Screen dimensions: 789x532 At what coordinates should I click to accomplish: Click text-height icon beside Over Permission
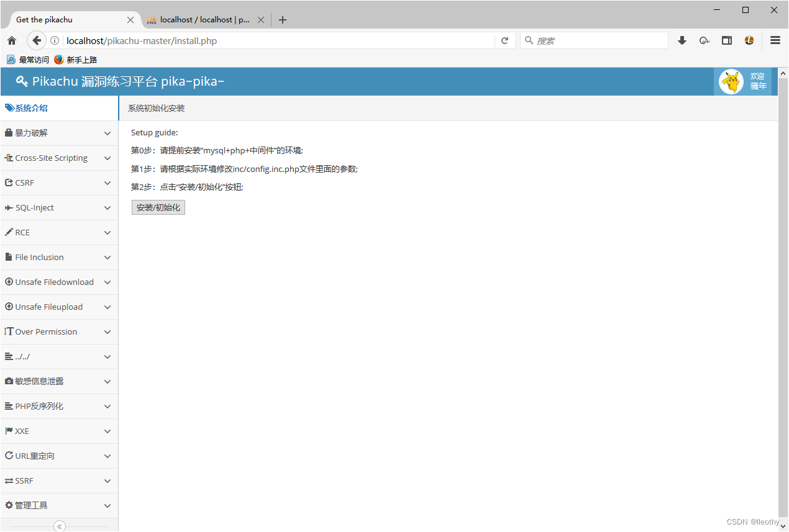tap(9, 331)
